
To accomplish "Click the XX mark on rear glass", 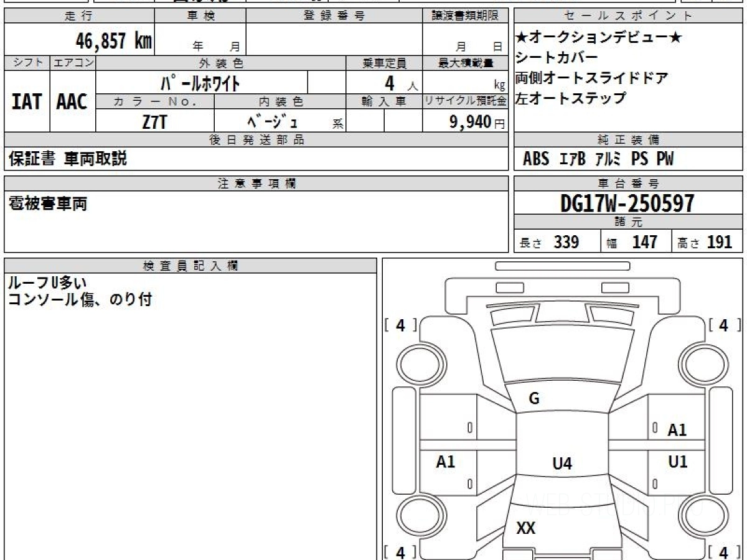I will [526, 528].
